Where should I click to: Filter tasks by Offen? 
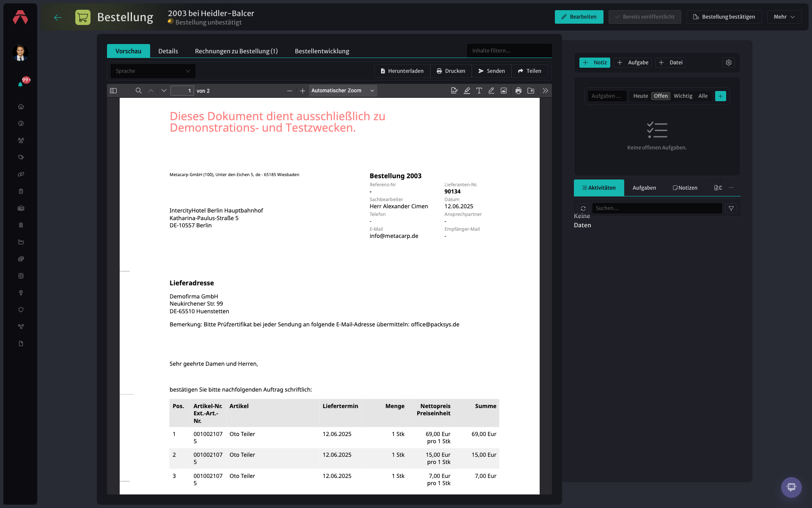point(661,96)
